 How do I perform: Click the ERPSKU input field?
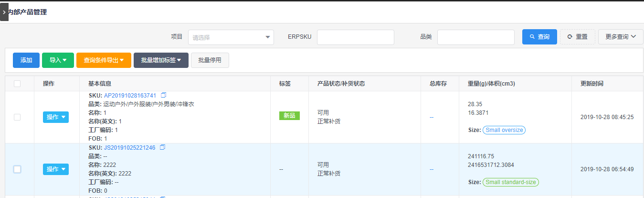[x=356, y=37]
